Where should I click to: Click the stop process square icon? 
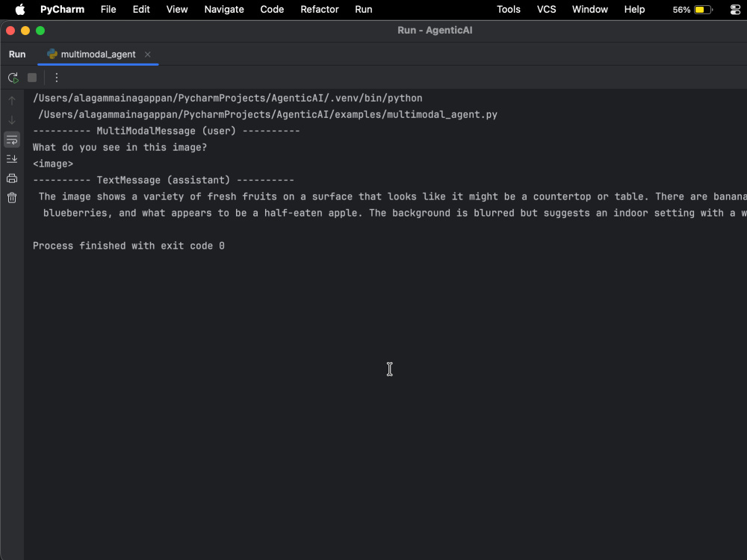point(32,78)
